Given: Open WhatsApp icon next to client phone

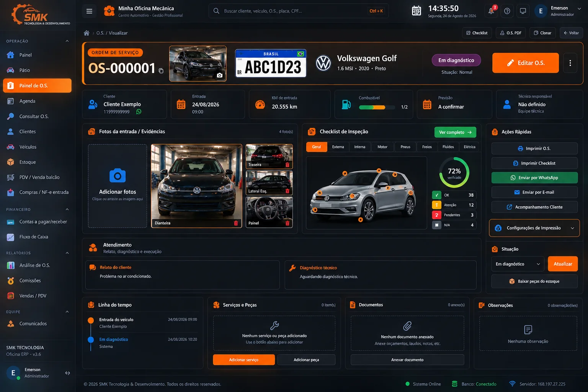Looking at the screenshot, I should click(139, 112).
